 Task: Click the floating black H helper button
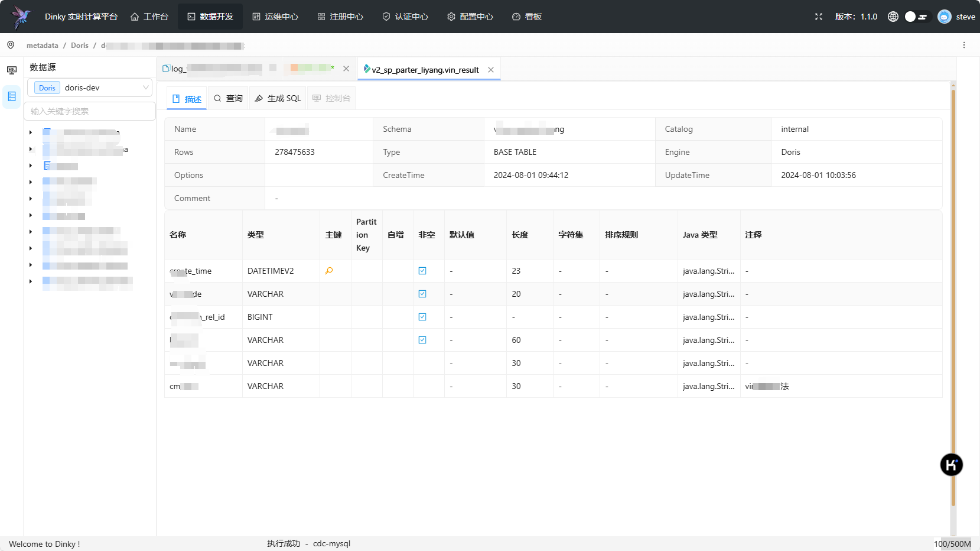951,465
